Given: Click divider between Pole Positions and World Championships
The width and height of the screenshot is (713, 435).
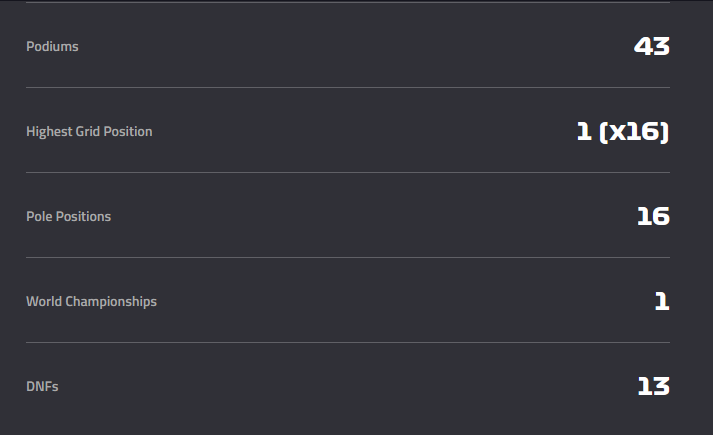Looking at the screenshot, I should [347, 257].
